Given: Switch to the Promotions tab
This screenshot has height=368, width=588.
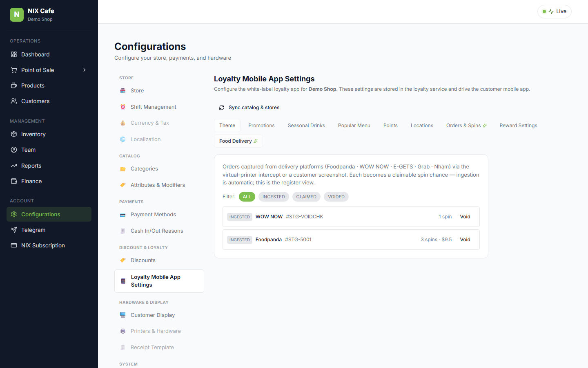Looking at the screenshot, I should coord(261,126).
